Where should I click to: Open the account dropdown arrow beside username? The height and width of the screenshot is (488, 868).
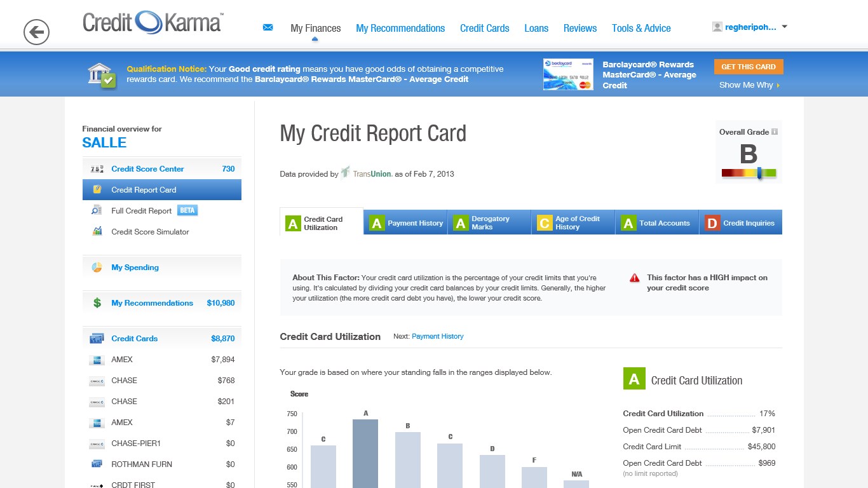[x=784, y=27]
